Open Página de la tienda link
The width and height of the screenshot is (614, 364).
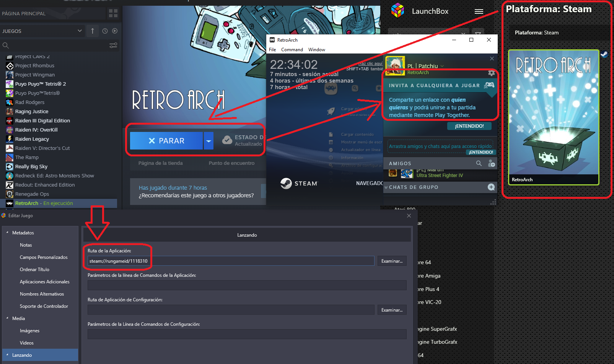click(160, 163)
